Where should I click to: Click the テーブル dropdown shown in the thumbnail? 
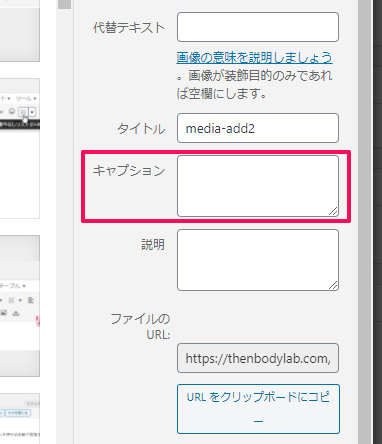pos(13,286)
